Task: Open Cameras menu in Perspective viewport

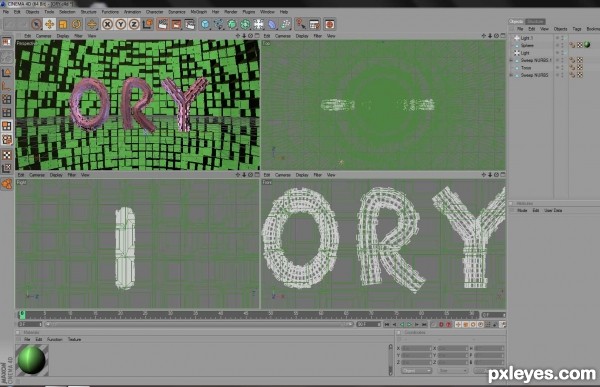Action: (x=43, y=36)
